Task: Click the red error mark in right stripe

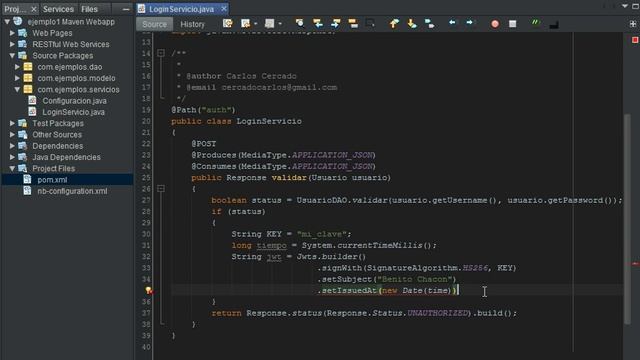Action: click(x=635, y=264)
